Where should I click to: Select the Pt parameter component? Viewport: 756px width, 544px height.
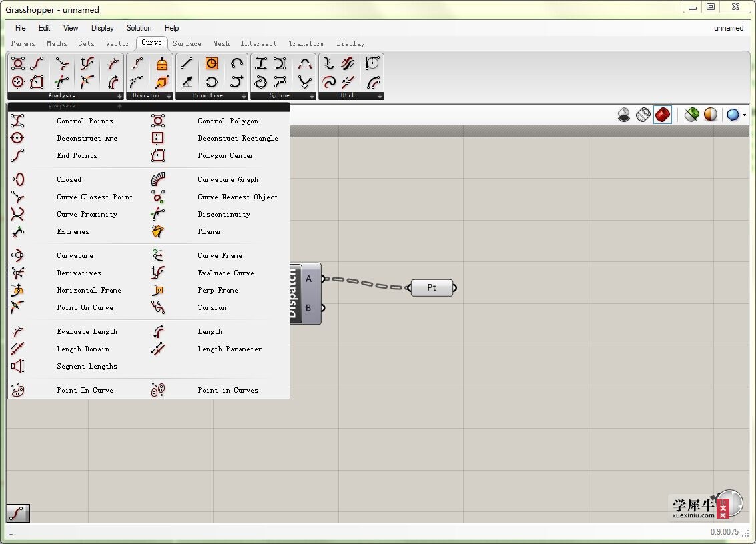click(432, 287)
